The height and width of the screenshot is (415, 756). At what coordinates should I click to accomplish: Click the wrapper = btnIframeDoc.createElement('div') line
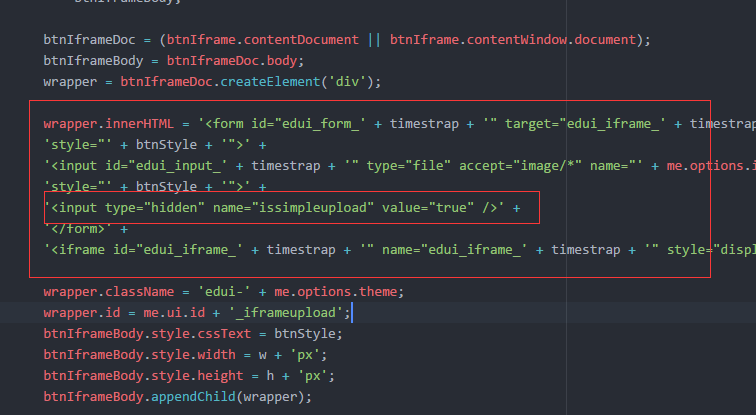click(212, 82)
